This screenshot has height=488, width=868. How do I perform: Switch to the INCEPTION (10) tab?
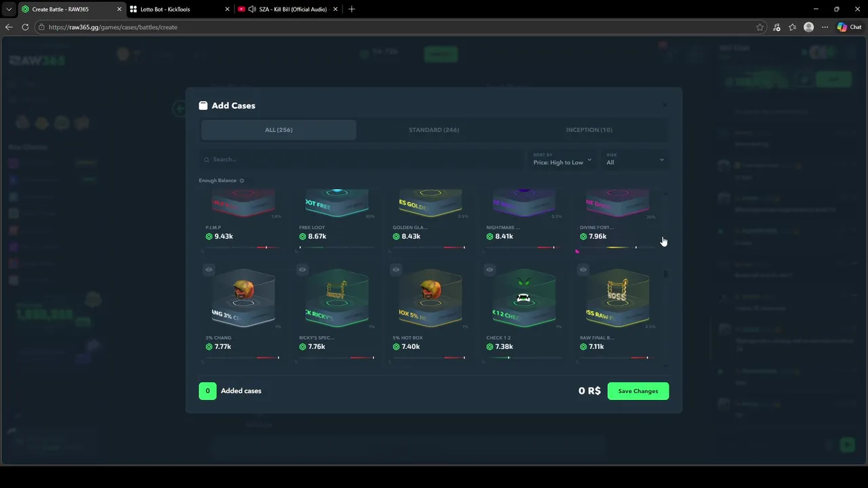pyautogui.click(x=589, y=129)
